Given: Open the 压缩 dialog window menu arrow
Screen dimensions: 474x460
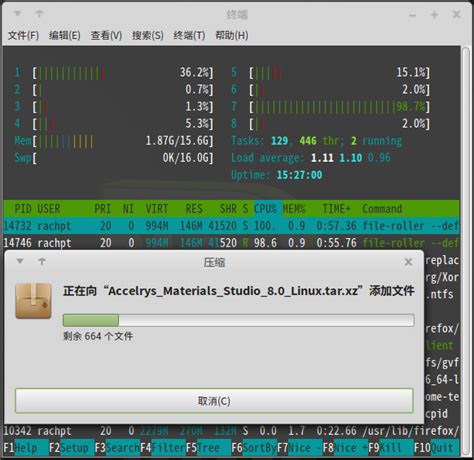Looking at the screenshot, I should tap(20, 261).
